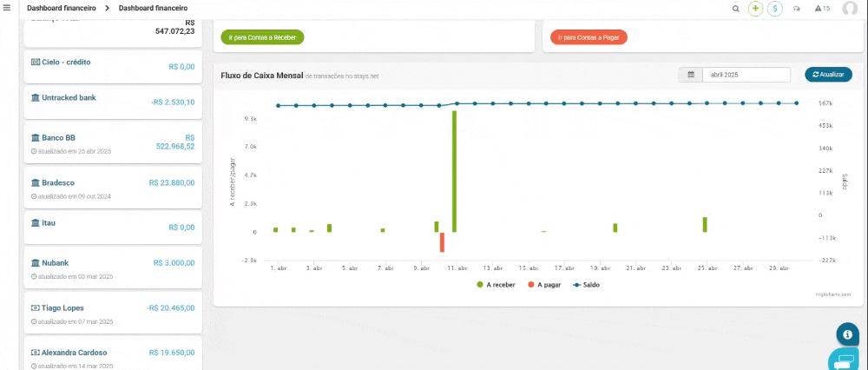Click the round info button bottom right
The image size is (868, 370).
click(847, 334)
